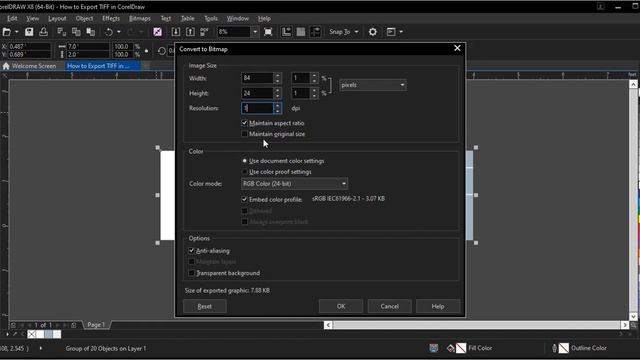The image size is (640, 360).
Task: Toggle Anti-aliasing checkbox
Action: pos(191,251)
